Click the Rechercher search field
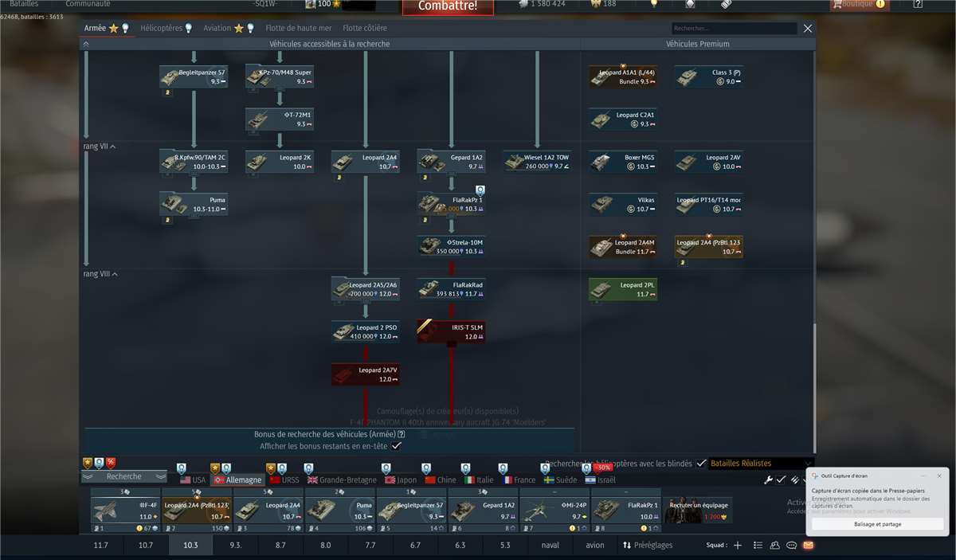Image resolution: width=956 pixels, height=560 pixels. coord(733,29)
